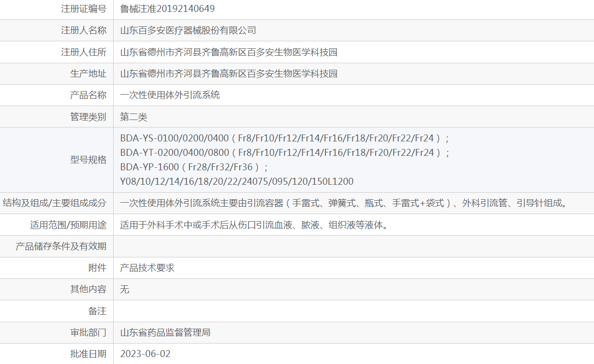Click the label 生产地址
Screen dimensions: 594x364
88,73
